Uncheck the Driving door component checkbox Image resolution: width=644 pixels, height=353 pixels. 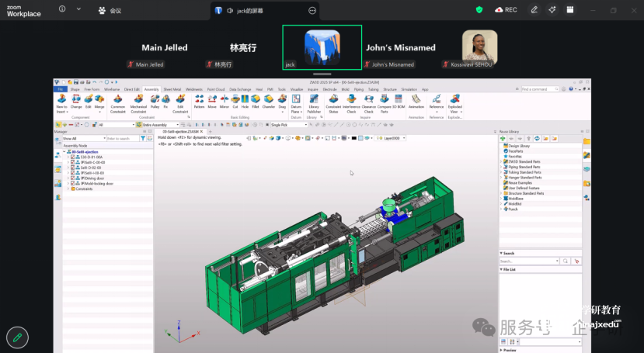point(73,178)
